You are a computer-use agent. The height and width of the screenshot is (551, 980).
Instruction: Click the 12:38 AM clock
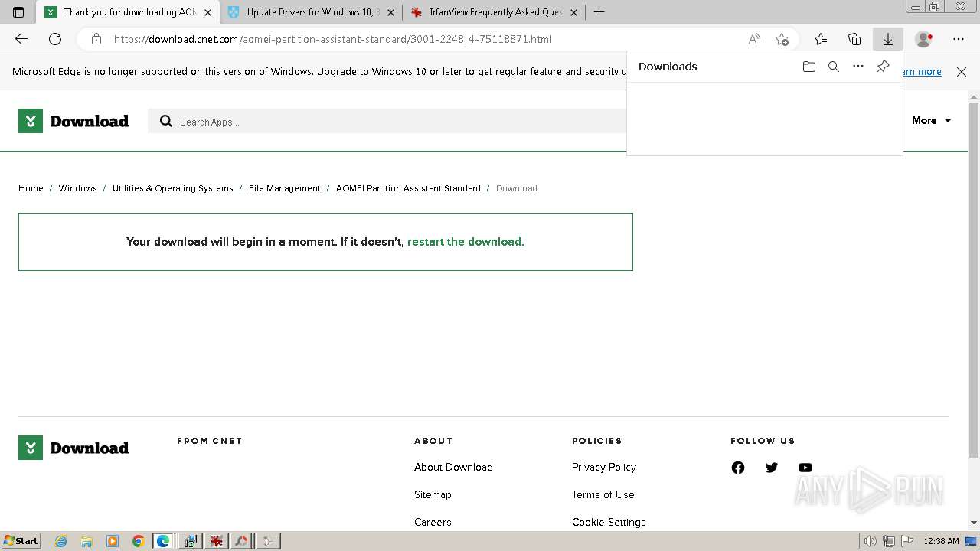click(941, 541)
